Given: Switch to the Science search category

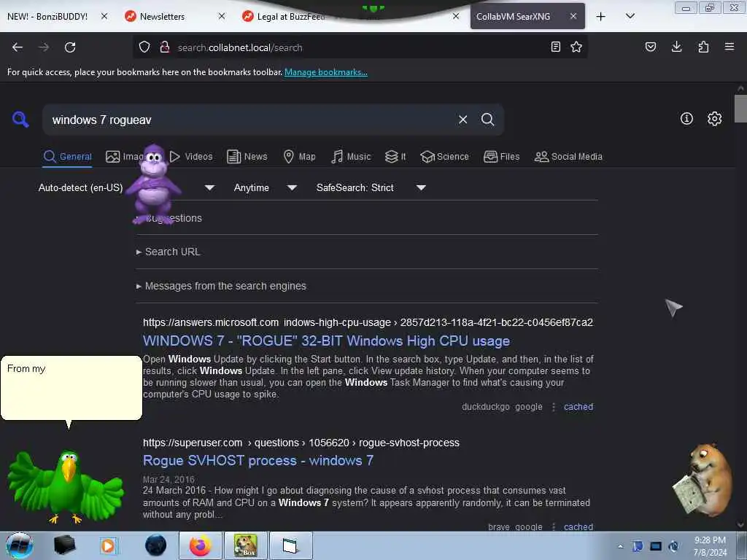Looking at the screenshot, I should click(444, 157).
